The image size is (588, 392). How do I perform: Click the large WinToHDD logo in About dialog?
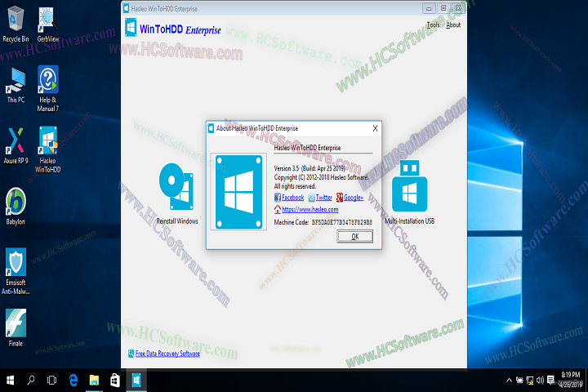click(x=238, y=191)
